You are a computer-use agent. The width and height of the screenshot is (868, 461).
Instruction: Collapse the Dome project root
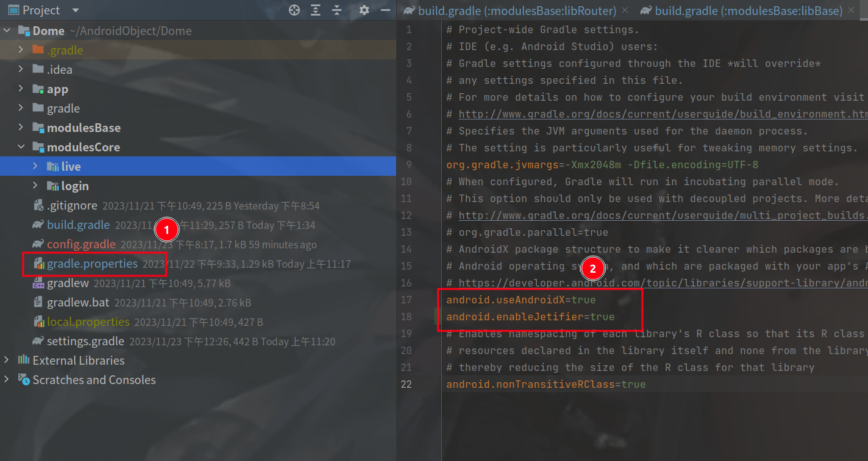(7, 31)
